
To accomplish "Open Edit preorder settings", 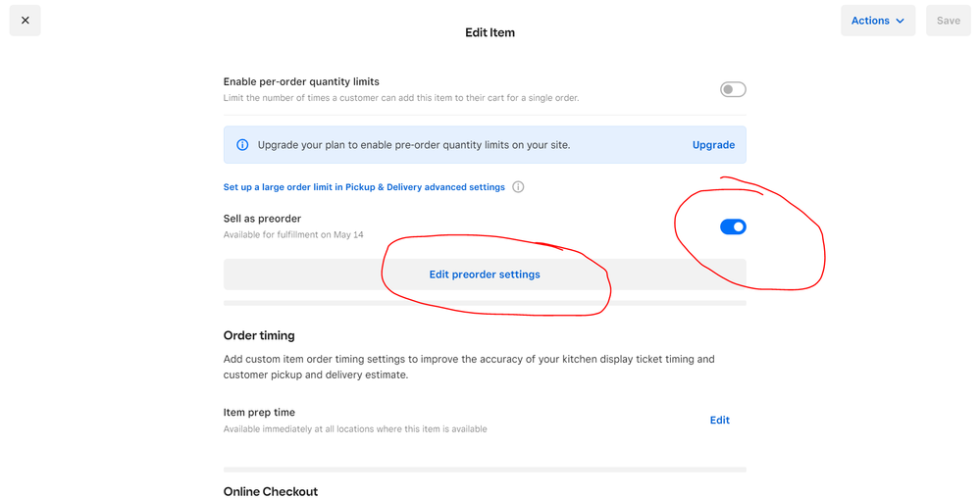I will point(485,274).
